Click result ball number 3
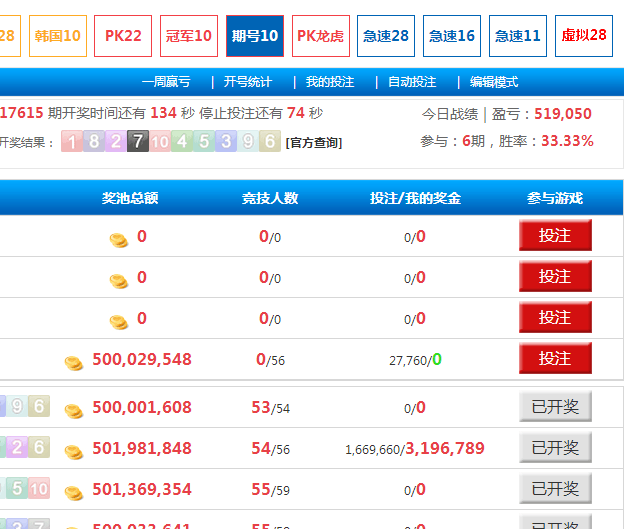 pyautogui.click(x=226, y=141)
